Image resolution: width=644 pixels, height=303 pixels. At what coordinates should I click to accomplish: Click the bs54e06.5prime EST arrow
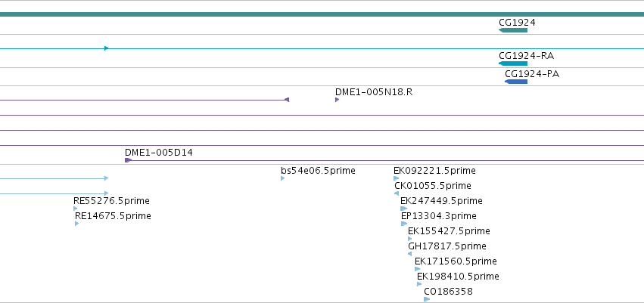[282, 178]
